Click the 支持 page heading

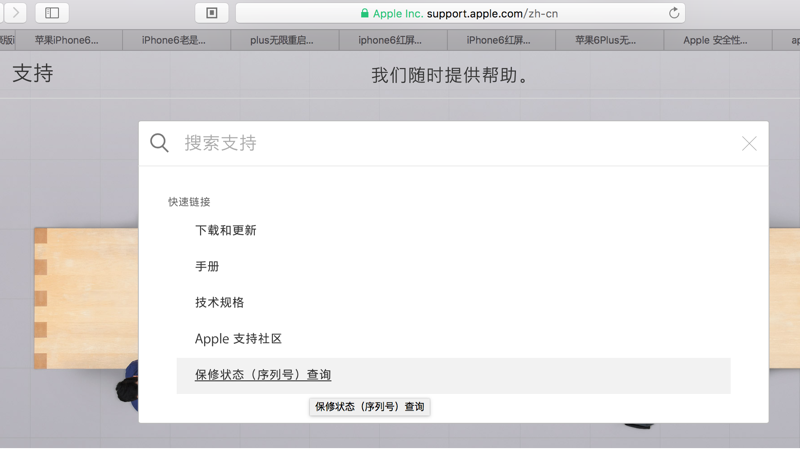pos(33,73)
